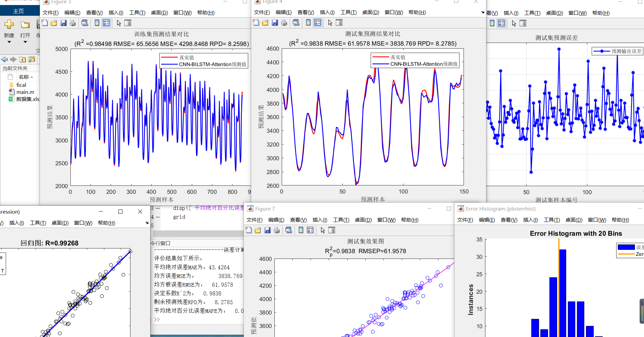Expand the 新建 dropdown arrow
The image size is (644, 337).
(x=9, y=42)
